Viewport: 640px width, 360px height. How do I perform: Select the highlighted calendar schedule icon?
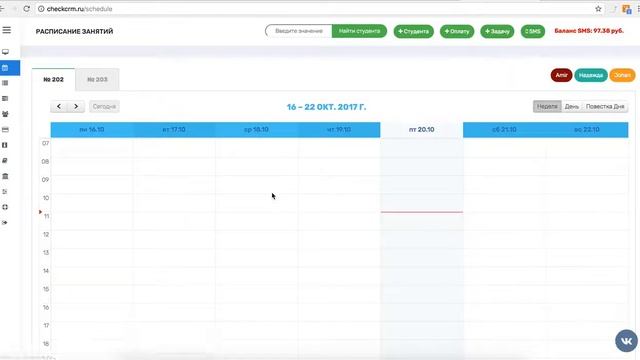(5, 68)
